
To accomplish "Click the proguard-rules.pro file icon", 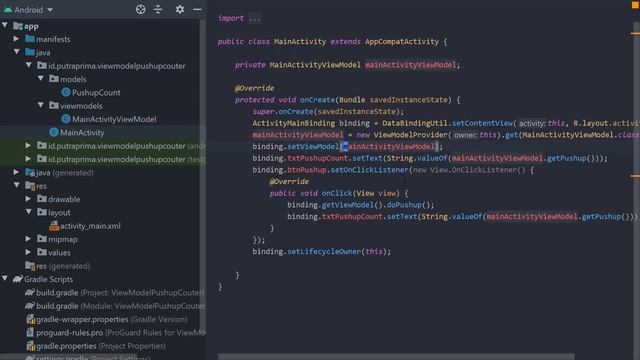I will click(x=30, y=333).
